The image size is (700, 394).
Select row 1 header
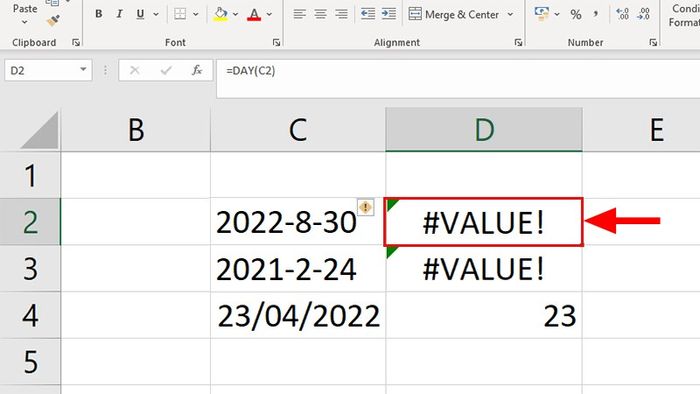(30, 175)
